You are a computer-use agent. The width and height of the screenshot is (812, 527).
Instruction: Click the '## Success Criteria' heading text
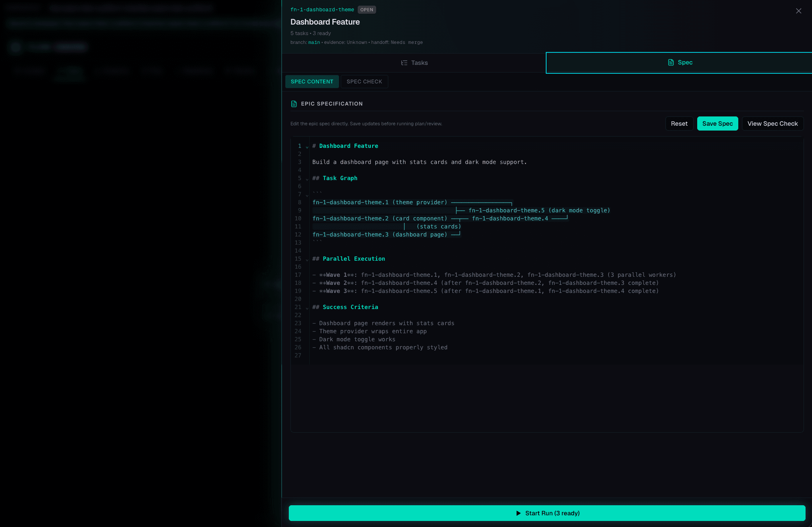tap(345, 307)
